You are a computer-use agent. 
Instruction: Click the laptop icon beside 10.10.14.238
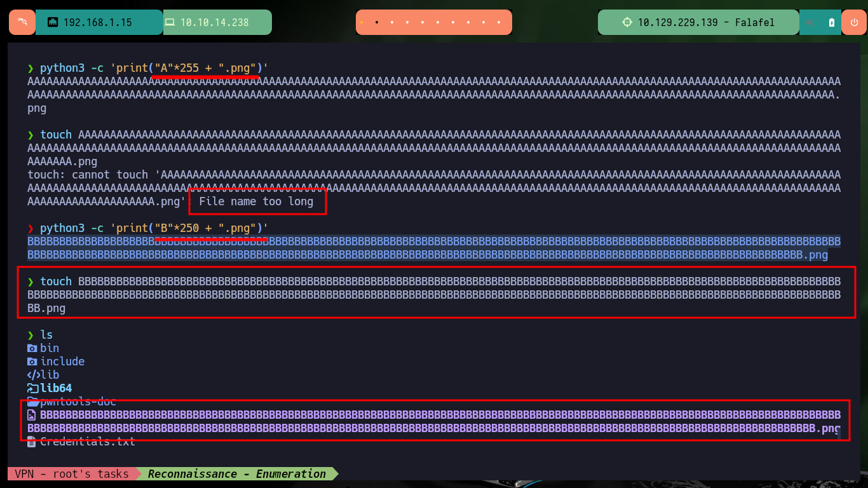click(170, 22)
